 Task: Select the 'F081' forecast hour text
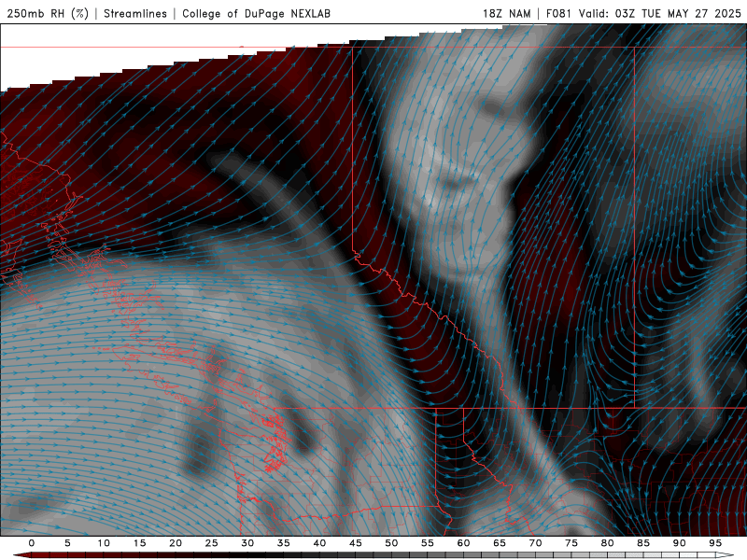coord(558,13)
